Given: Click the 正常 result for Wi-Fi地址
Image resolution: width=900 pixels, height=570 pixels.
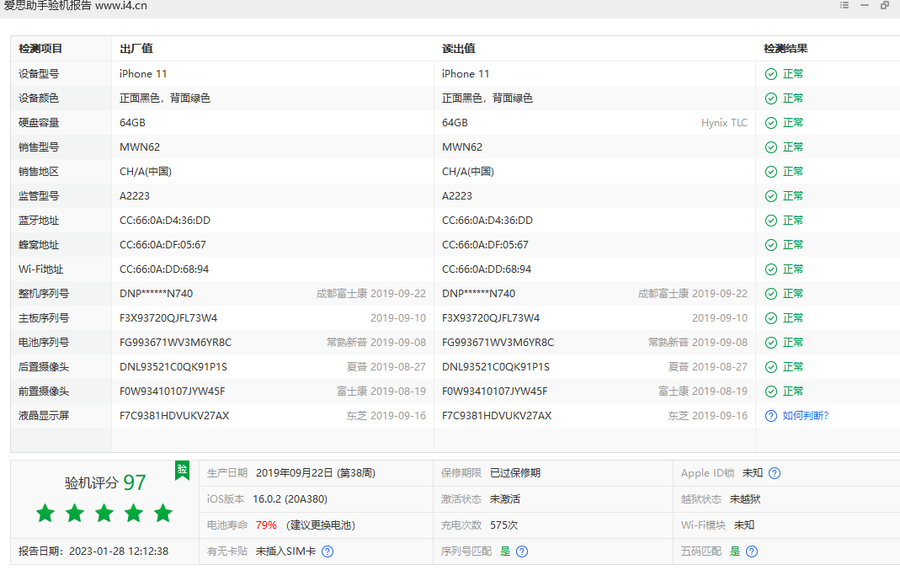Looking at the screenshot, I should coord(793,269).
